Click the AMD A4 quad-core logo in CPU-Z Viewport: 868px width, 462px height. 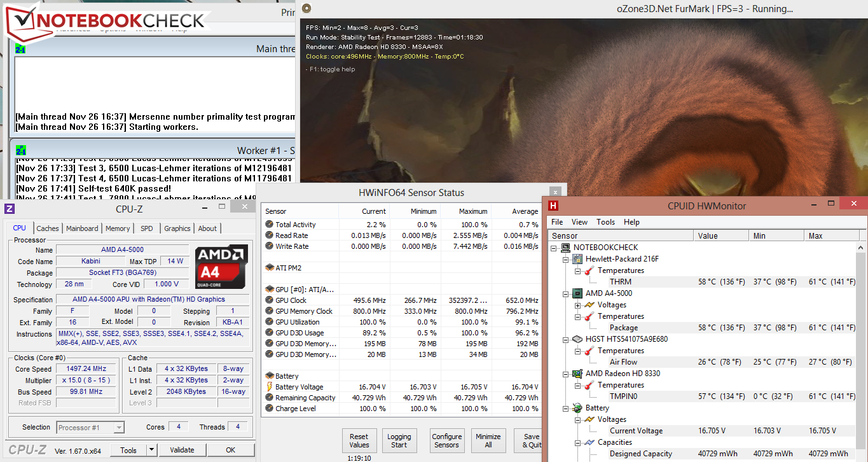pos(221,267)
